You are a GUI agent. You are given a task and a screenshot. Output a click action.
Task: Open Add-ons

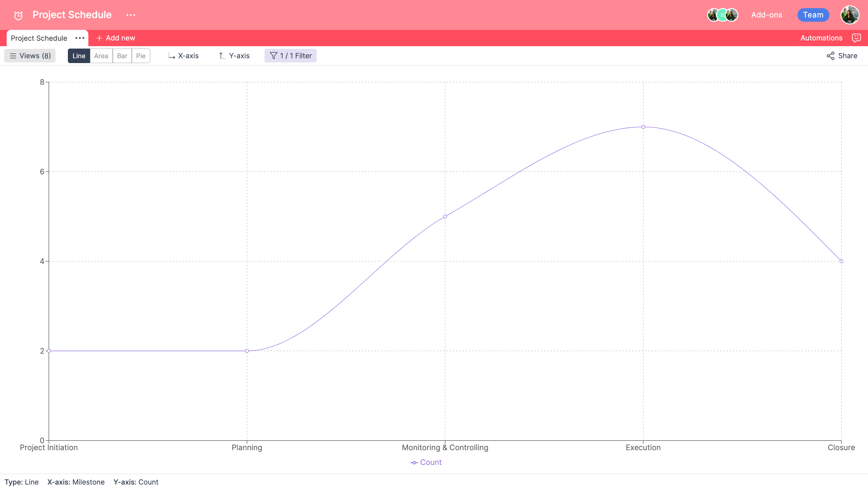pyautogui.click(x=767, y=15)
